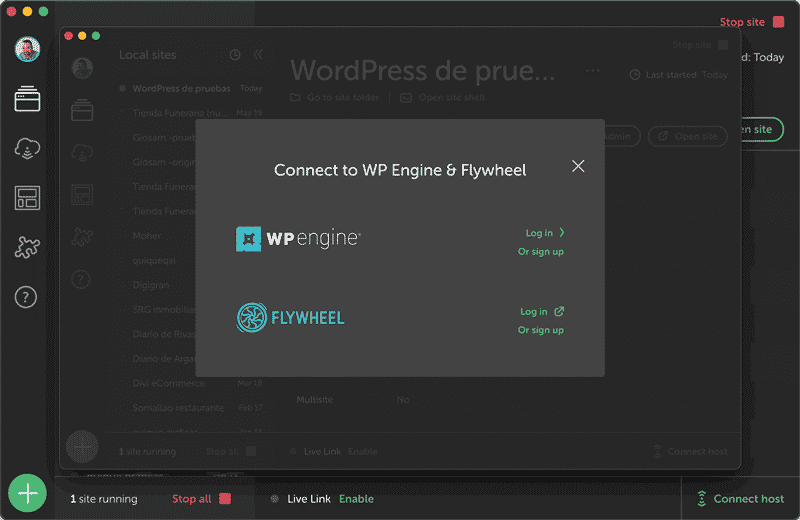Click the WP Engine logo
The image size is (800, 520).
point(298,239)
